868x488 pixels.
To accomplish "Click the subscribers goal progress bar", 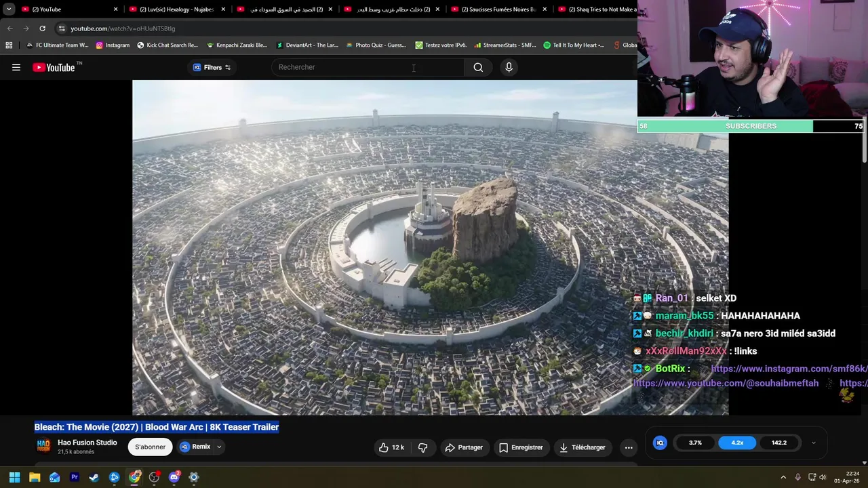I will pos(752,126).
